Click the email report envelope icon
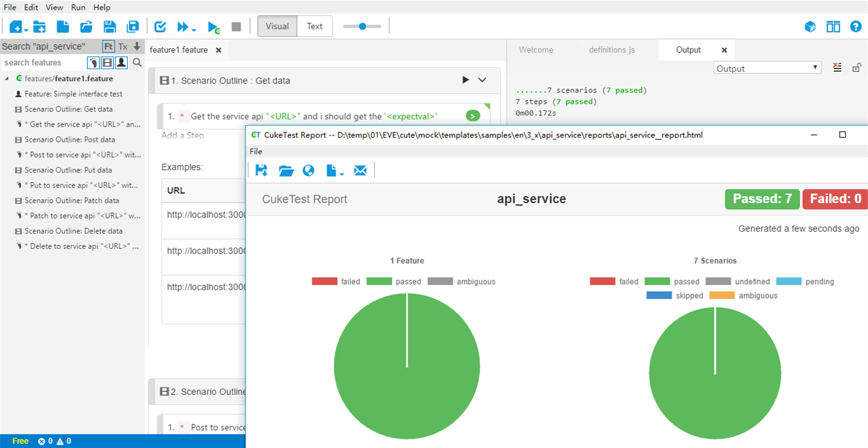 pyautogui.click(x=360, y=170)
